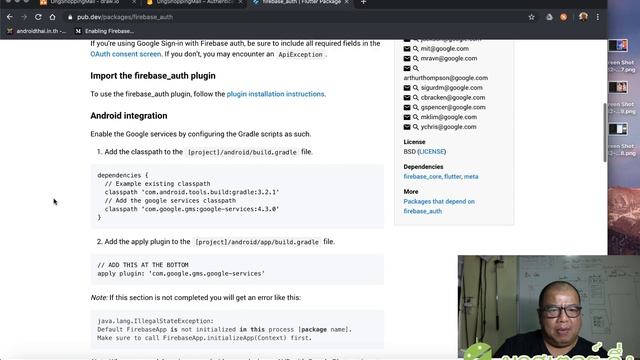Screen dimensions: 640x360
Task: Open the OAuth consent screen link
Action: pos(126,54)
